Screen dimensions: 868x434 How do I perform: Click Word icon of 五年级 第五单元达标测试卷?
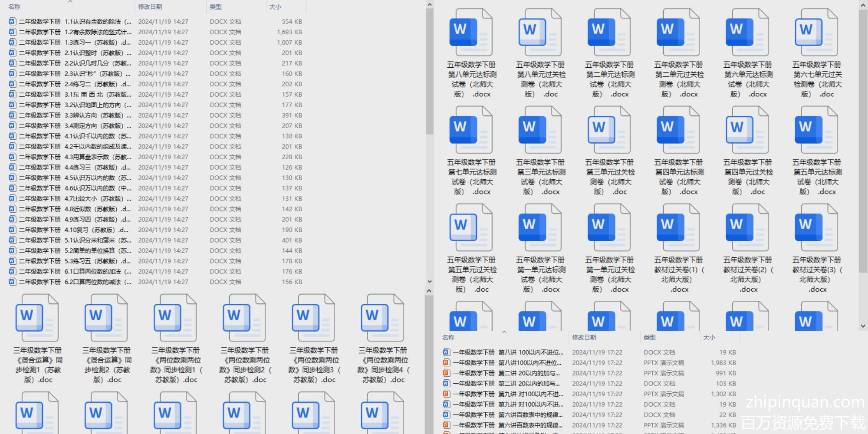[816, 131]
